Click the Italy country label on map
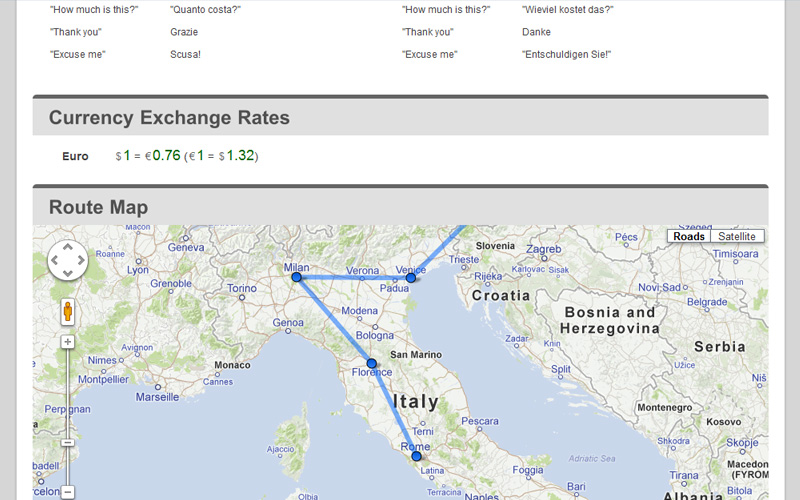Screen dimensions: 800x500 coord(415,402)
